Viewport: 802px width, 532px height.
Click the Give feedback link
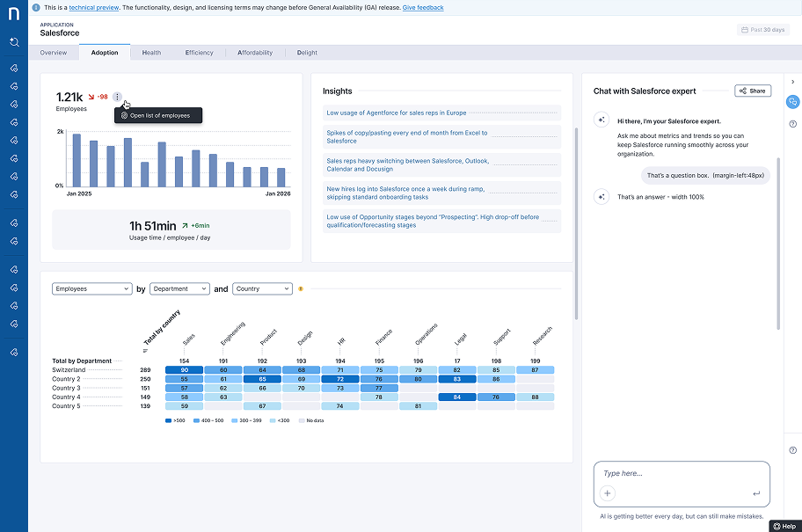[x=423, y=8]
